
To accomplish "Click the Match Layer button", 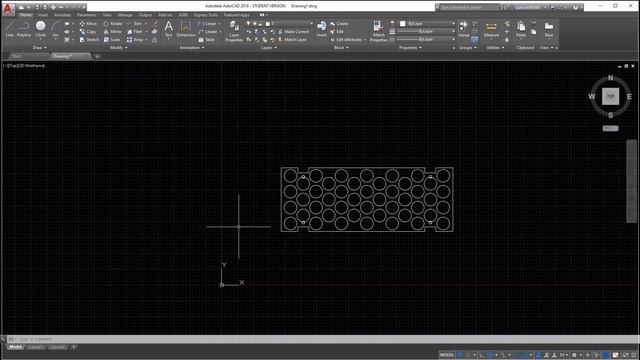I will pyautogui.click(x=292, y=40).
